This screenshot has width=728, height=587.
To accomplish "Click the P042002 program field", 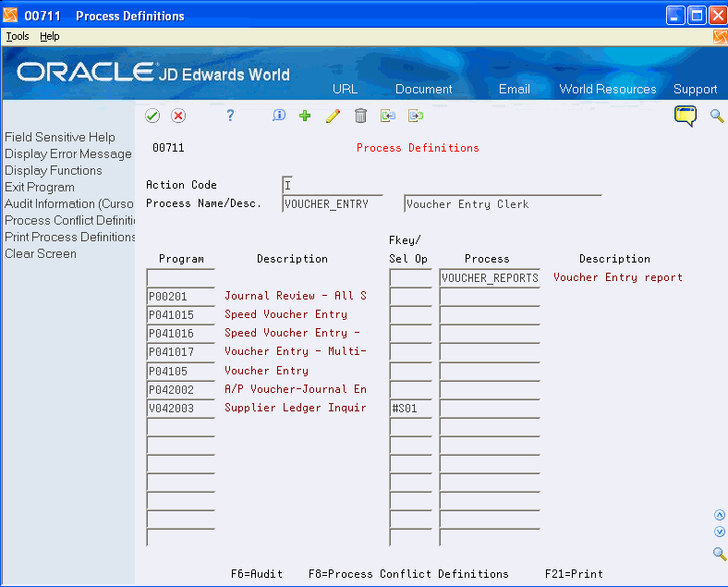I will (180, 389).
